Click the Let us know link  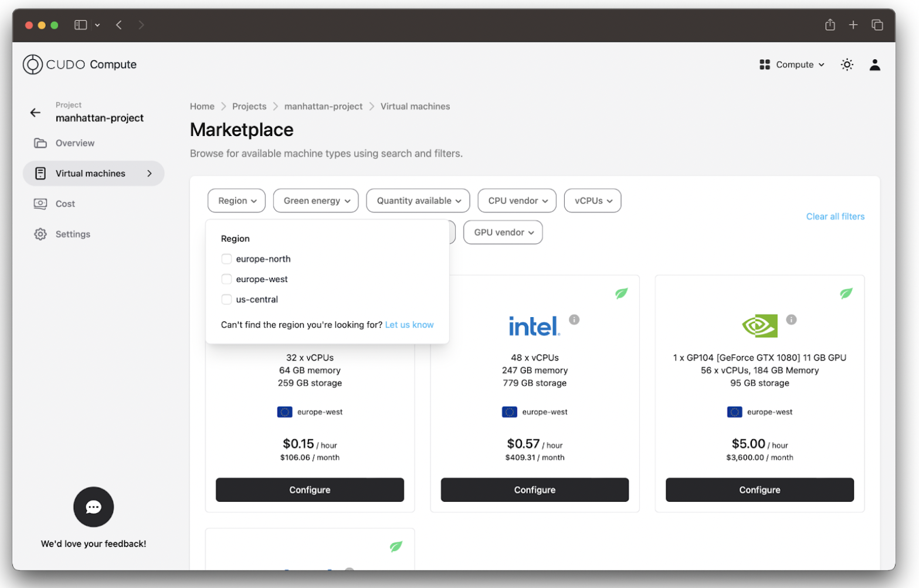click(409, 325)
